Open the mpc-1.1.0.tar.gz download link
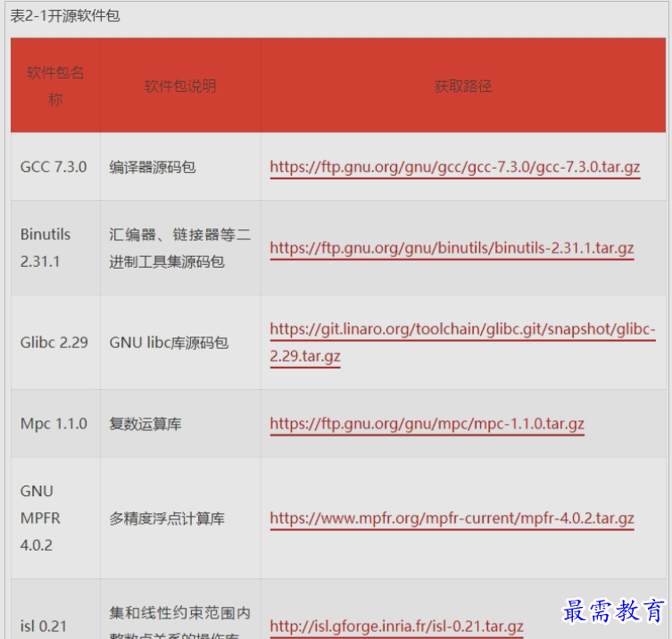The height and width of the screenshot is (639, 672). [427, 423]
